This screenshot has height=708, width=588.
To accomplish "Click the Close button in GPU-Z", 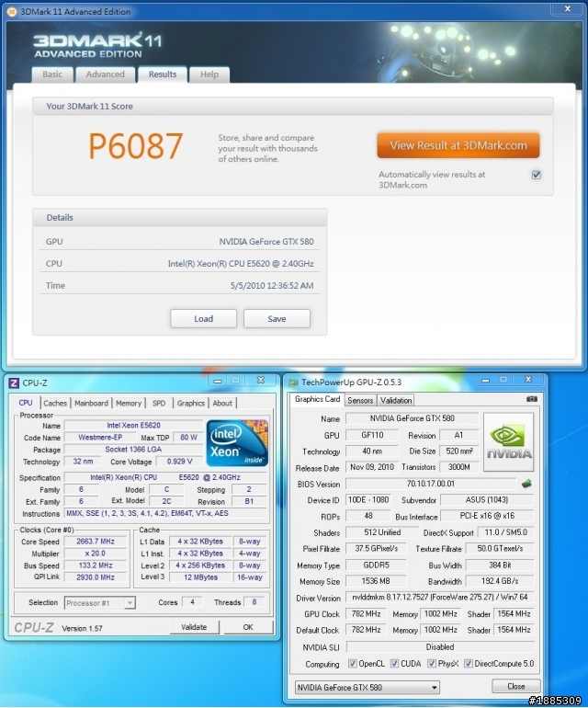I will coord(515,686).
